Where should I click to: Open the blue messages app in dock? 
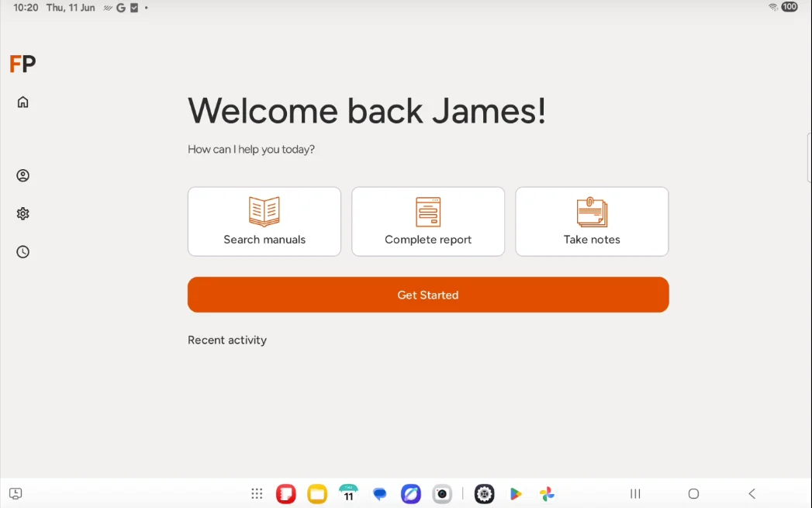coord(379,494)
